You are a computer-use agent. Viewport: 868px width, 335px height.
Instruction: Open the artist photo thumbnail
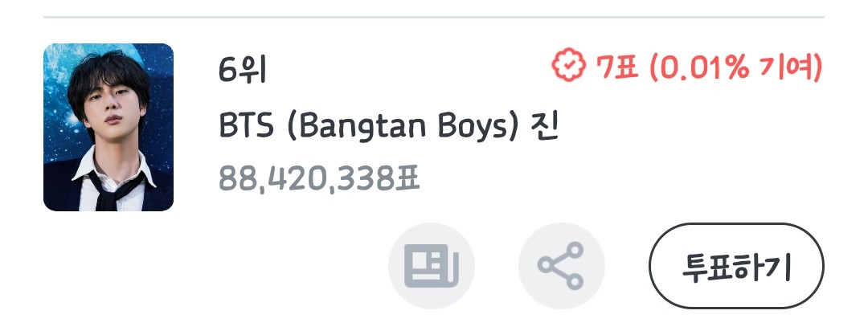pyautogui.click(x=108, y=127)
